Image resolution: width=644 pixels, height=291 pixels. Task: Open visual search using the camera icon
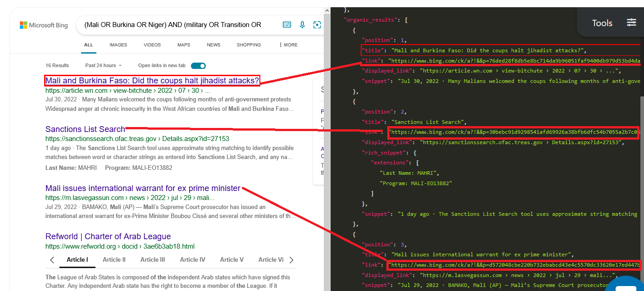[x=317, y=25]
